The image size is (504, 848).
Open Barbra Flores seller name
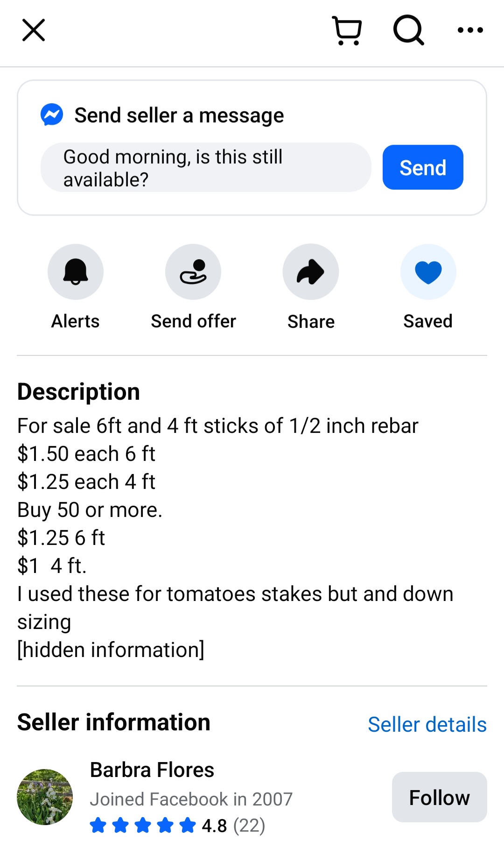pos(152,770)
